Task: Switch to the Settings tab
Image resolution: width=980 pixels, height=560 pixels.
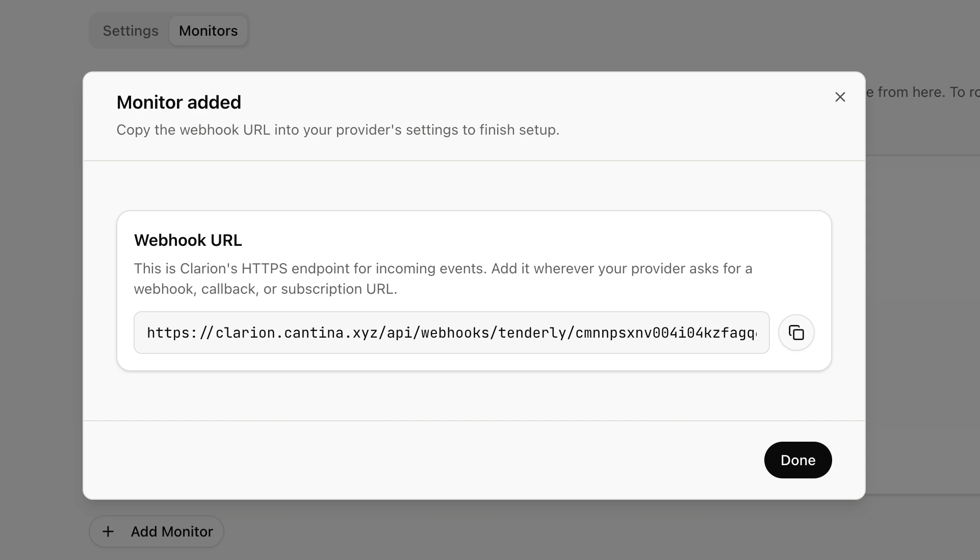Action: point(131,31)
